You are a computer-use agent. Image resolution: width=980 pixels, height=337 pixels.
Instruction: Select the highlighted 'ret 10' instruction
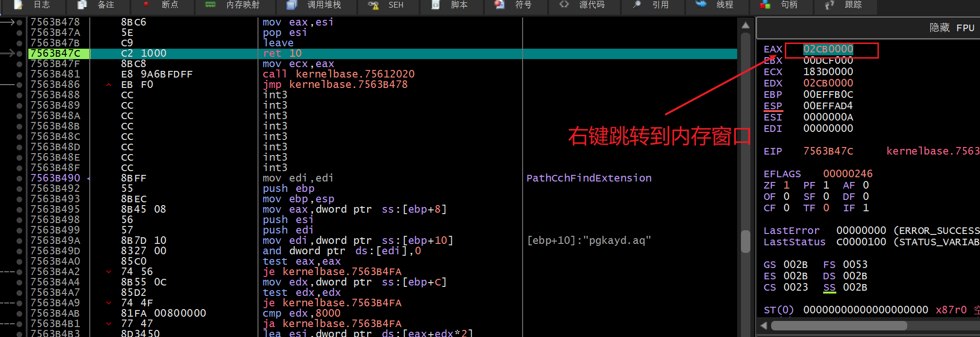282,53
